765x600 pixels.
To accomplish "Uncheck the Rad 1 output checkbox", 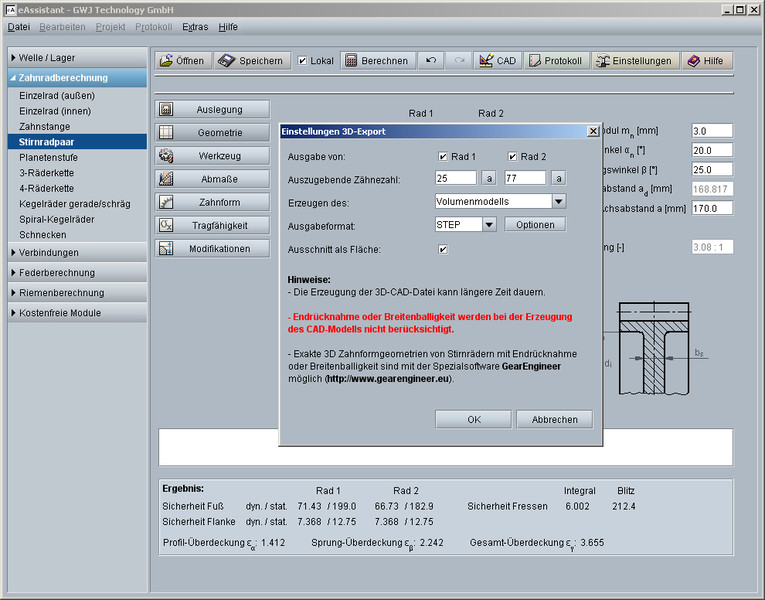I will [442, 156].
